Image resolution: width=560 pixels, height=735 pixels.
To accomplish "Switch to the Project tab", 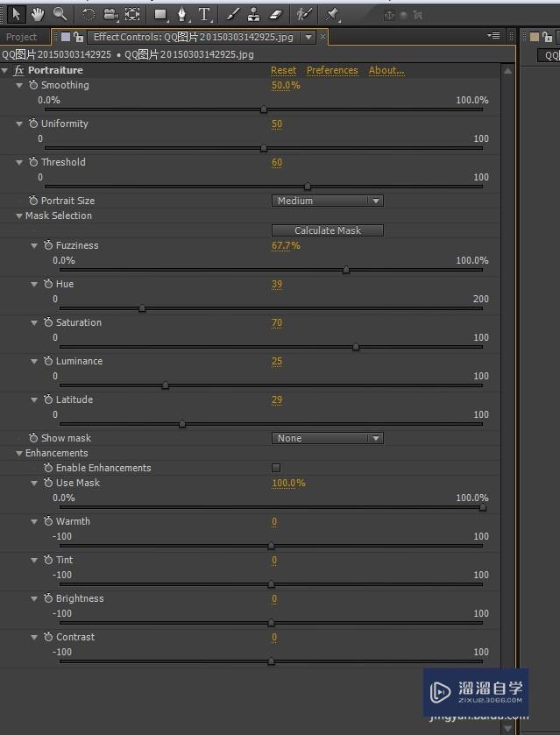I will pyautogui.click(x=22, y=37).
